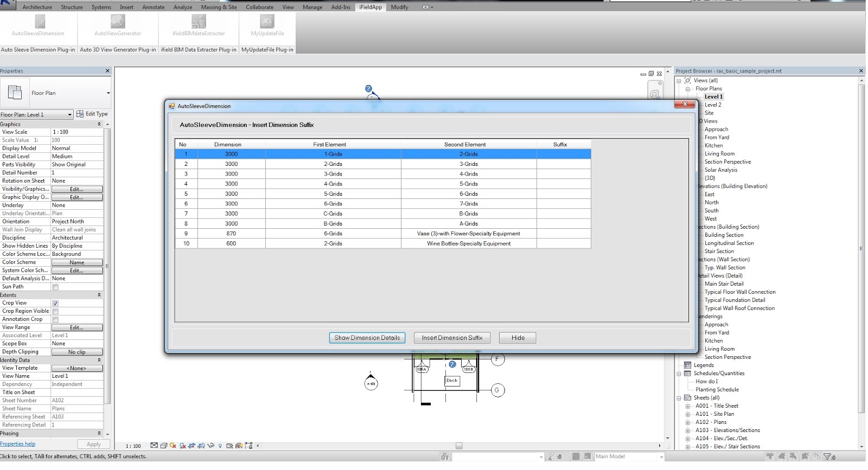The width and height of the screenshot is (868, 470).
Task: Open the ifieldBIMdataExtracter tool icon
Action: click(x=199, y=21)
